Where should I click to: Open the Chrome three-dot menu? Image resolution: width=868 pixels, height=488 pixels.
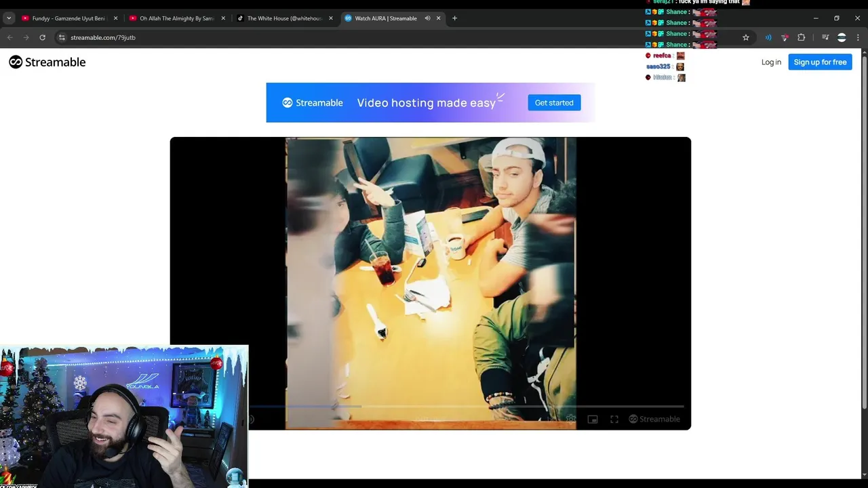858,37
